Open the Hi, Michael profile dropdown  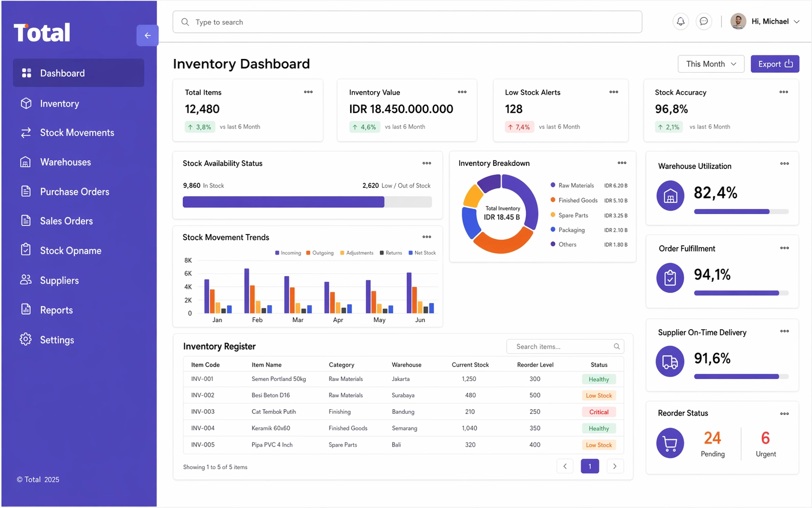pos(765,22)
